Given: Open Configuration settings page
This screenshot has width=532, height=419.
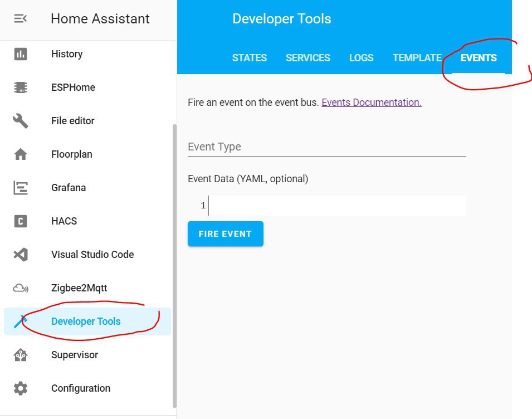Looking at the screenshot, I should [87, 388].
